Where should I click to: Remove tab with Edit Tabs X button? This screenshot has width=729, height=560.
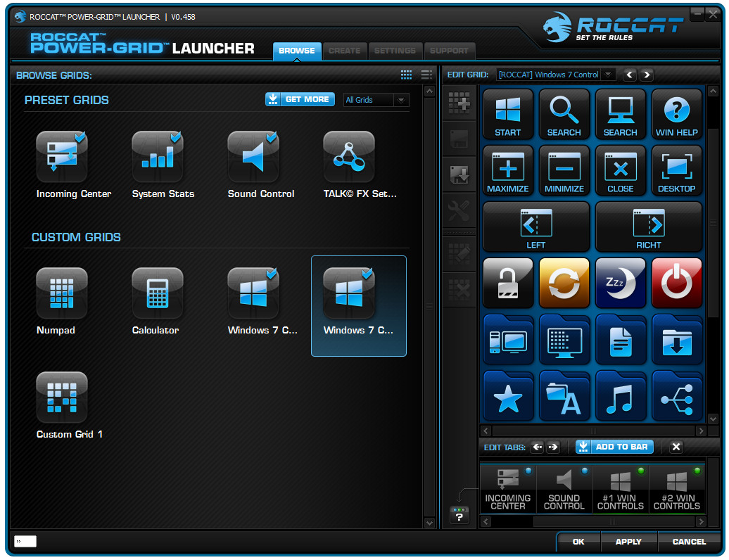click(x=676, y=447)
